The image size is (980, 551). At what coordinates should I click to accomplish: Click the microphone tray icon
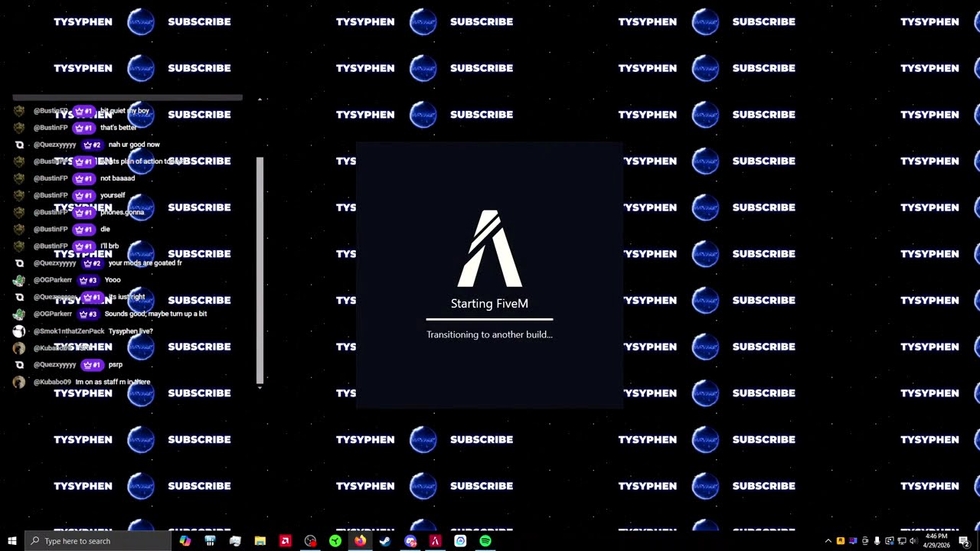(x=877, y=541)
